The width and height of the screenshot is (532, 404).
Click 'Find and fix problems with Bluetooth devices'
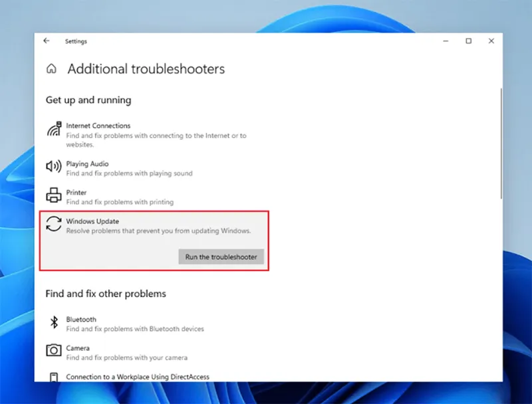coord(135,329)
